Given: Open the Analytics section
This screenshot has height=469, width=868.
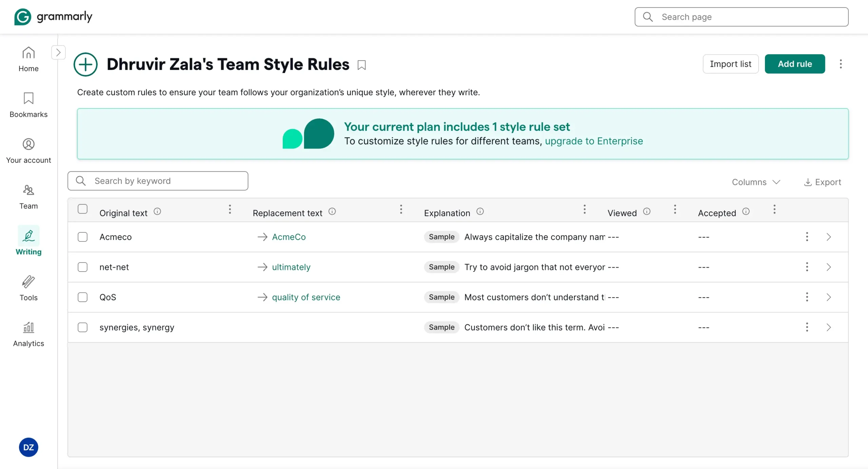Looking at the screenshot, I should click(28, 334).
